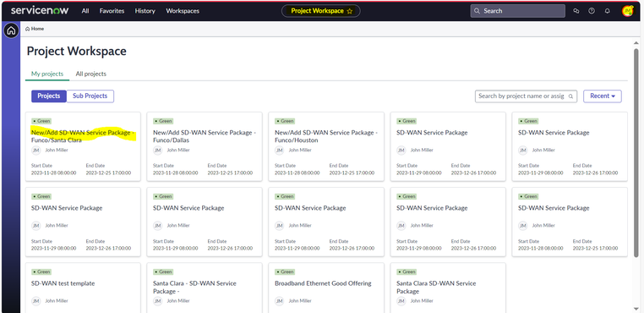Open Santa Clara SD-WAN Service Package project
644x313 pixels.
[436, 287]
